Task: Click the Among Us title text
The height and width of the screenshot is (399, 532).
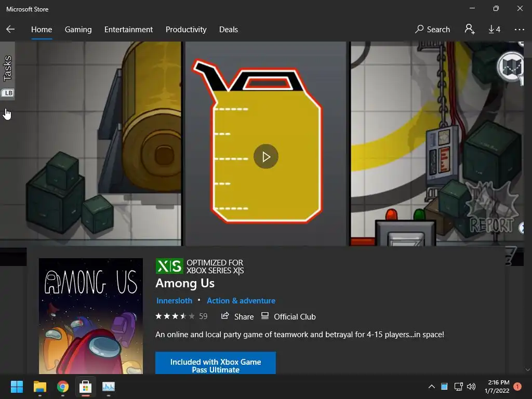Action: tap(185, 283)
